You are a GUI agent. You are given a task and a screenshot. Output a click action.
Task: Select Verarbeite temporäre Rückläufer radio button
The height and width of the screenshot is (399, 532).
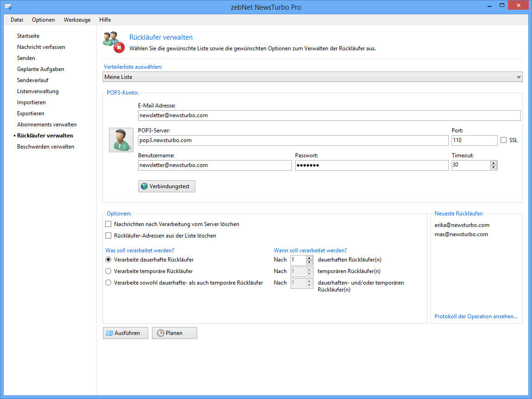(x=108, y=271)
